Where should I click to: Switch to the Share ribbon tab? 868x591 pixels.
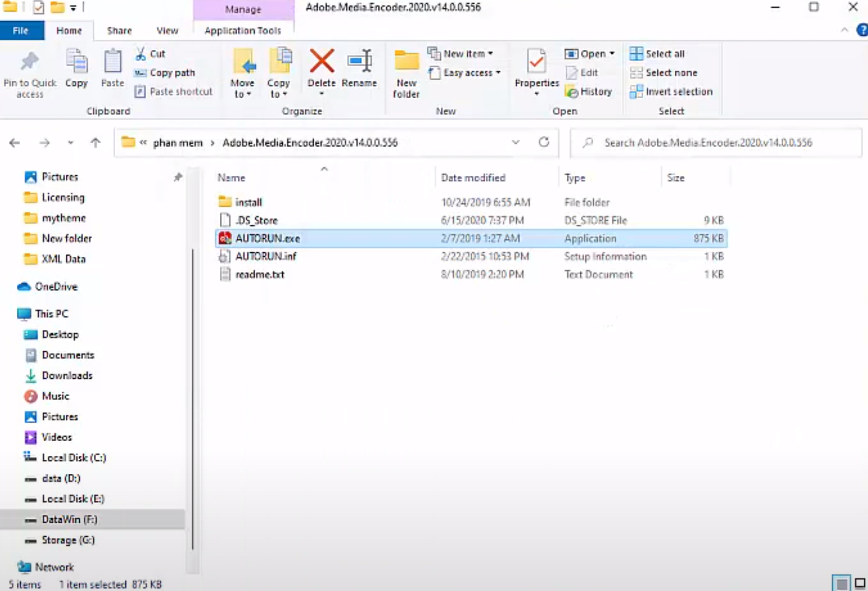(119, 30)
